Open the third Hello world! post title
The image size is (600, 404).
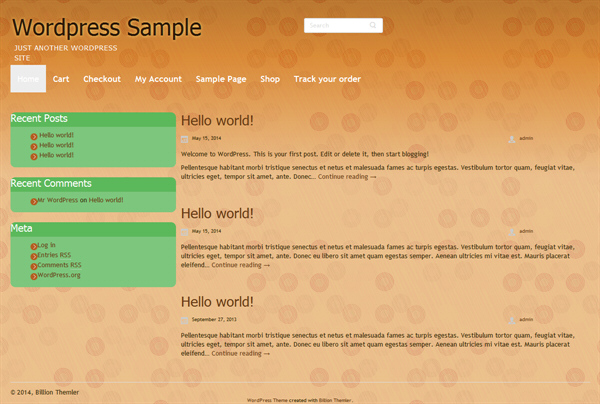[217, 302]
